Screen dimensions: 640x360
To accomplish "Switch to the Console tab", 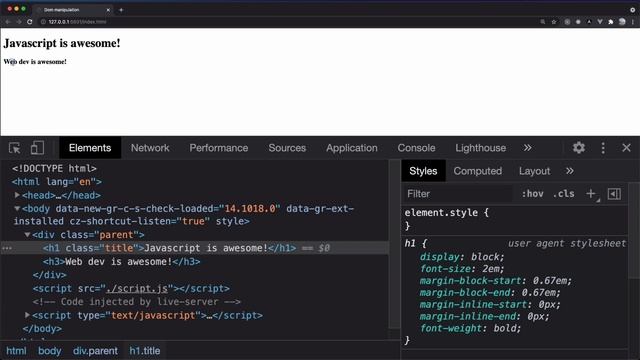I will click(x=416, y=148).
